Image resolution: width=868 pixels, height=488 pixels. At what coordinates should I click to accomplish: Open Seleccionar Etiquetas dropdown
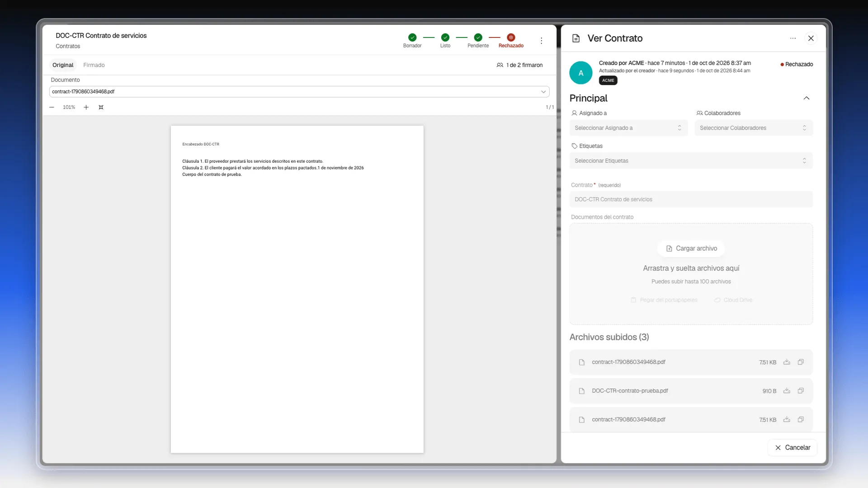[691, 161]
